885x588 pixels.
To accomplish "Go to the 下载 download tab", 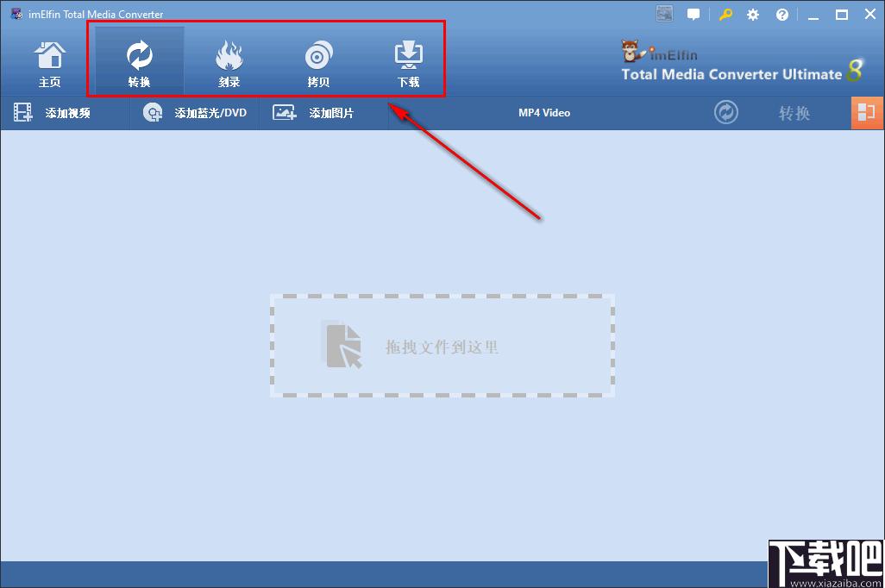I will 408,65.
